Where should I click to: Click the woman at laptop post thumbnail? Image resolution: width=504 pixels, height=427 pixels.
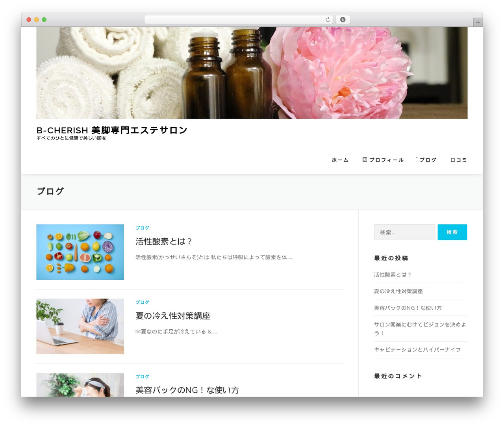80,327
